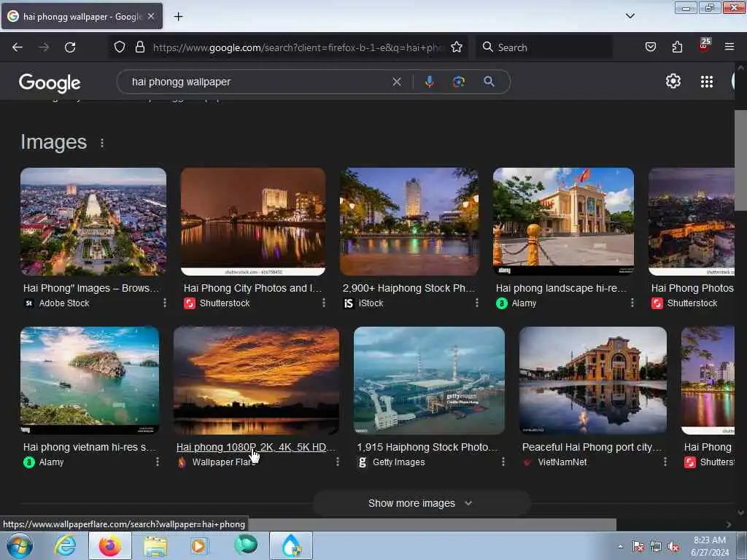Open the Google apps grid
The image size is (747, 560).
(x=706, y=82)
